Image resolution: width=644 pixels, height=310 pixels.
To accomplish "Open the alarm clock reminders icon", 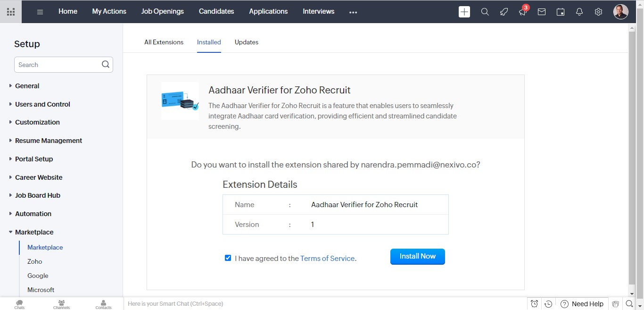I will [x=534, y=304].
